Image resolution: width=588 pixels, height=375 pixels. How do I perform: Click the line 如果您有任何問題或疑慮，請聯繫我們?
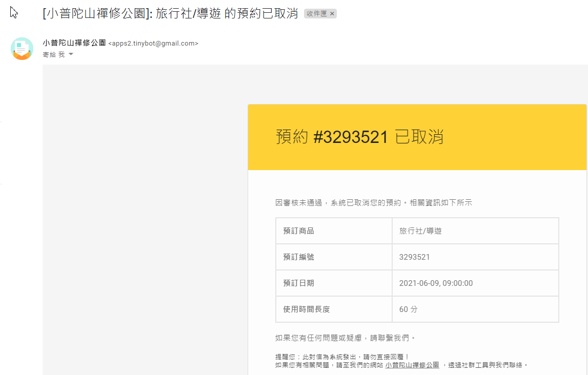(346, 338)
